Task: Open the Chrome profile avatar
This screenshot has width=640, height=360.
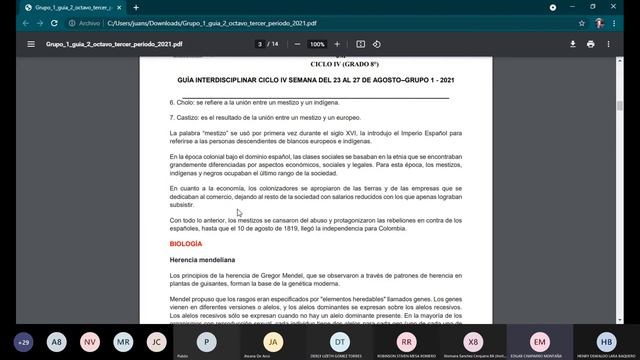Action: click(x=599, y=23)
